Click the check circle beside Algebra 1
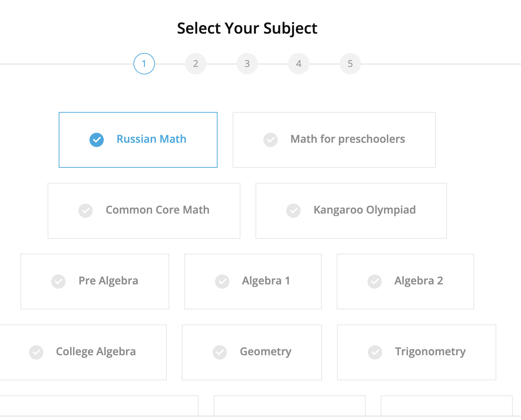This screenshot has height=420, width=521. point(222,282)
